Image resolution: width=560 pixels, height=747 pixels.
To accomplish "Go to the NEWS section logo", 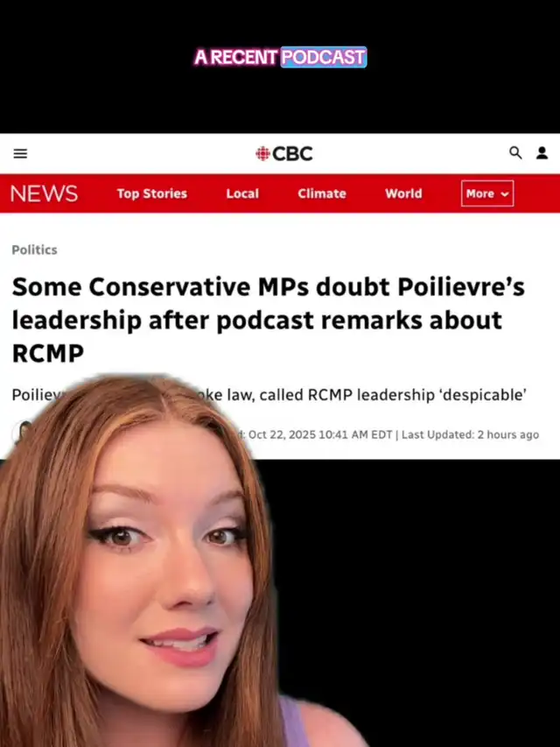I will [x=44, y=194].
